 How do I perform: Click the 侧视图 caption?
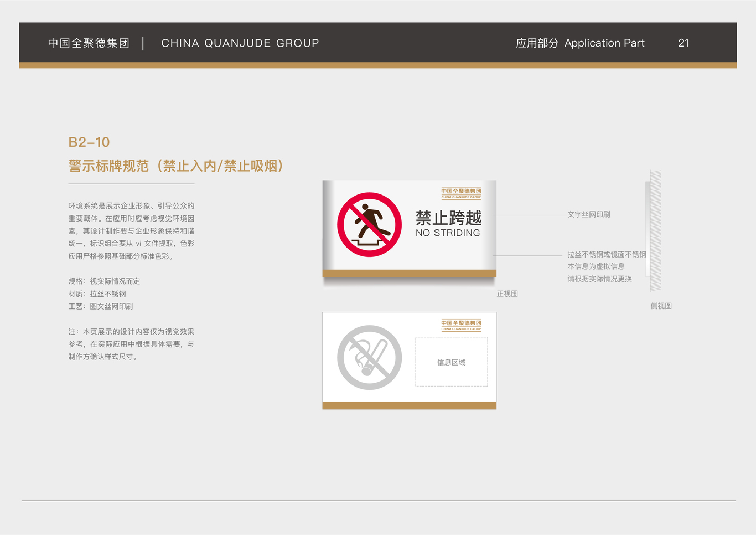(661, 306)
